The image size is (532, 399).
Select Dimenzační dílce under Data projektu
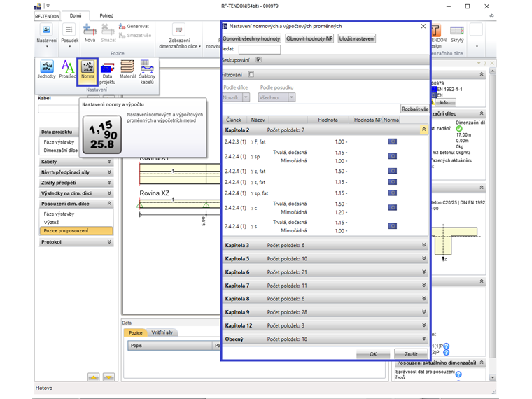point(60,150)
